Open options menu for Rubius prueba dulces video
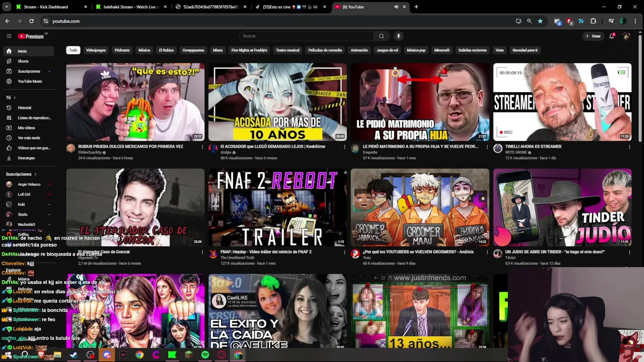 (202, 147)
